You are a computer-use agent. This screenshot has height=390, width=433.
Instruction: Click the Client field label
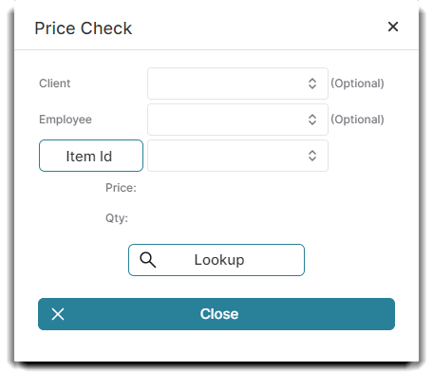(55, 83)
